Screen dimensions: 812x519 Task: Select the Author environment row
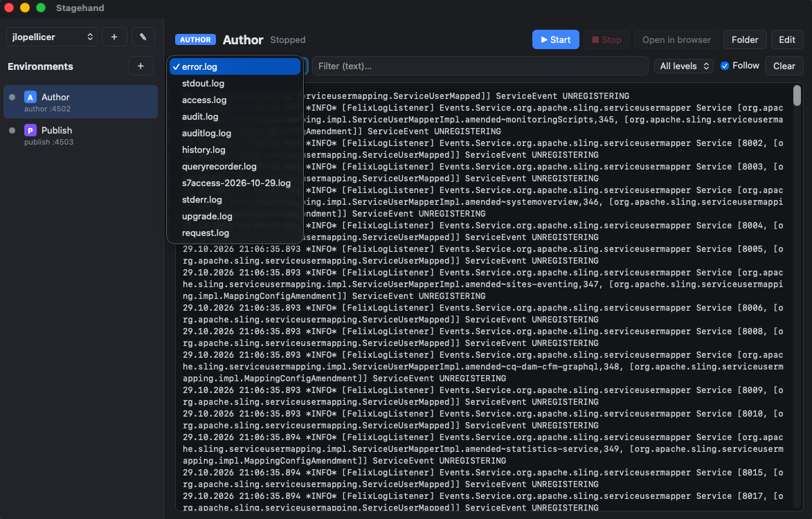point(81,102)
